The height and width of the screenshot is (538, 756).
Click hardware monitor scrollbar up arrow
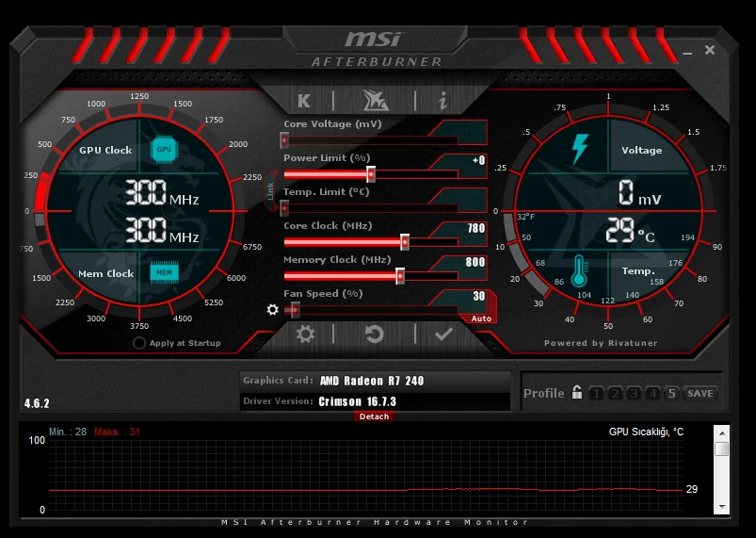coord(722,432)
